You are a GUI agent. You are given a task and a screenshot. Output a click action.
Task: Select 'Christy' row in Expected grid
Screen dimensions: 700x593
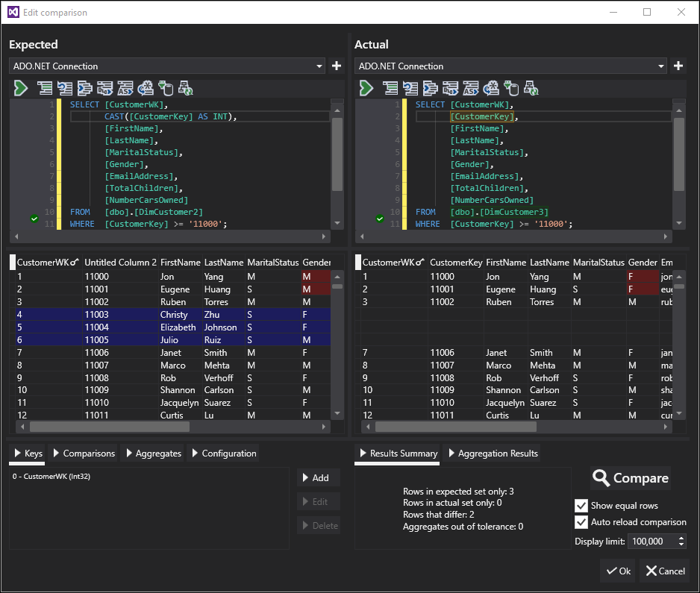click(174, 315)
